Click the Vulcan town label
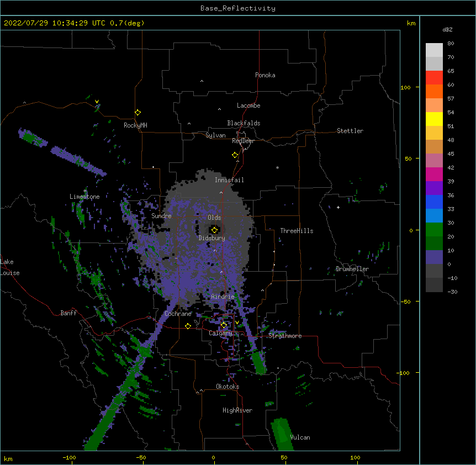Screen dimensions: 476x465 point(300,437)
